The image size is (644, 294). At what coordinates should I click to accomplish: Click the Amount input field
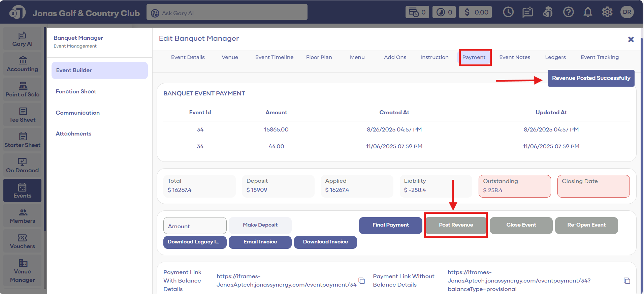pyautogui.click(x=195, y=226)
